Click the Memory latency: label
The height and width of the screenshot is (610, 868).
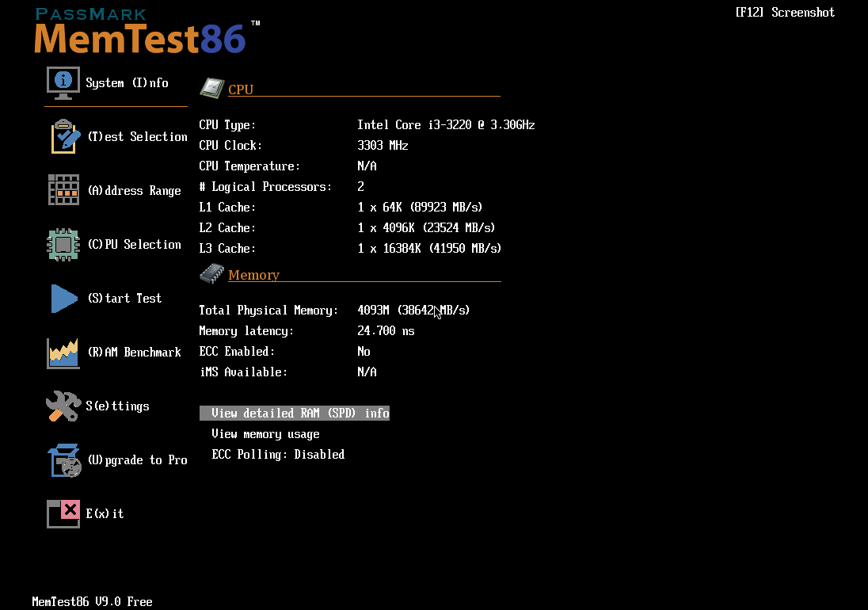[246, 331]
